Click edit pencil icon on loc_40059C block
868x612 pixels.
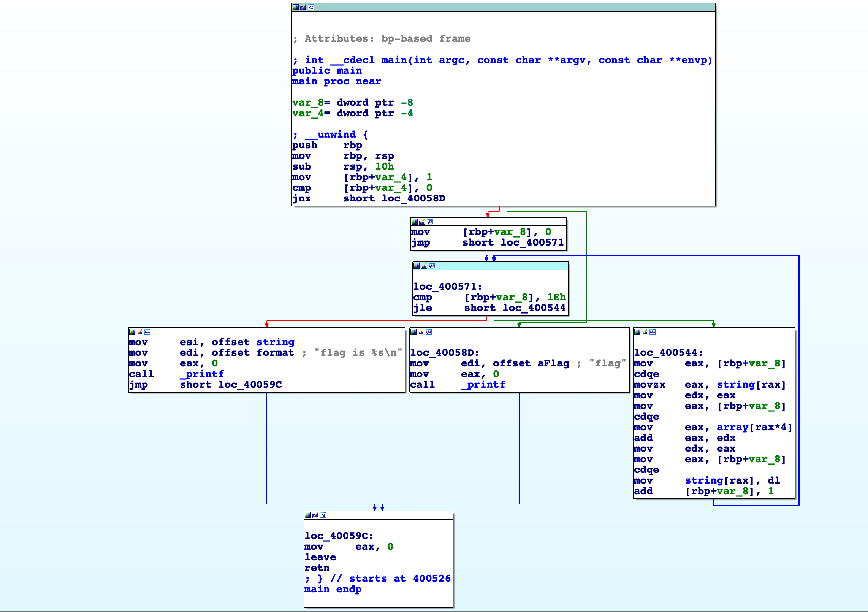coord(315,515)
